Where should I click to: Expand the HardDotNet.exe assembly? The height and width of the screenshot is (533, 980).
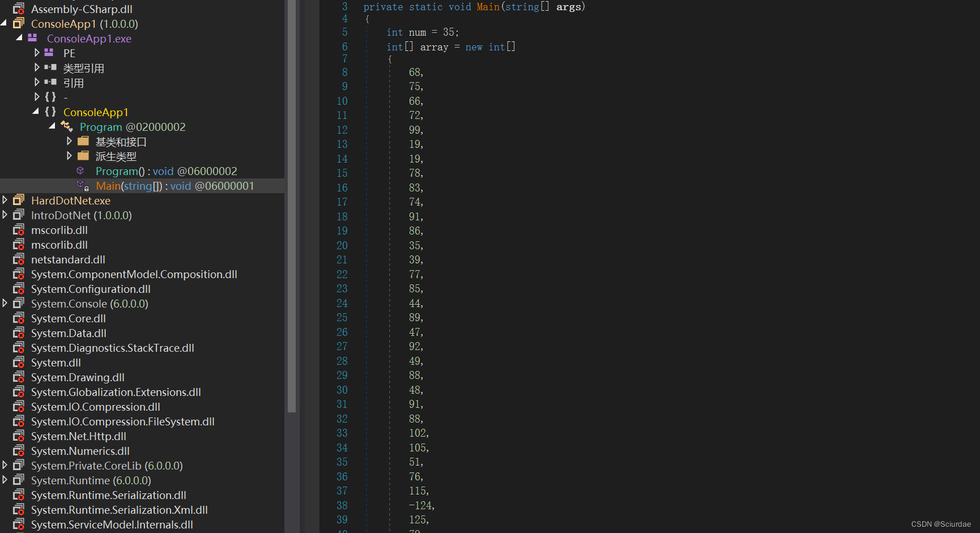[x=5, y=200]
